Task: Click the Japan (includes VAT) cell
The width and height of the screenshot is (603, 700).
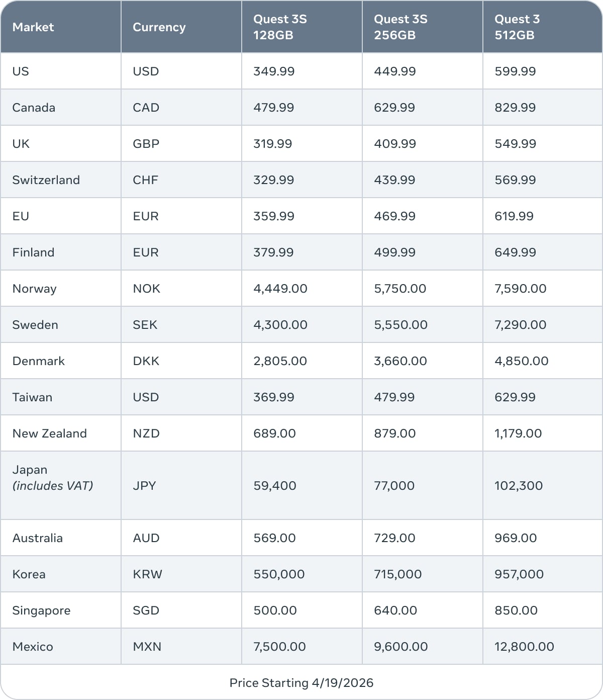Action: pos(52,478)
